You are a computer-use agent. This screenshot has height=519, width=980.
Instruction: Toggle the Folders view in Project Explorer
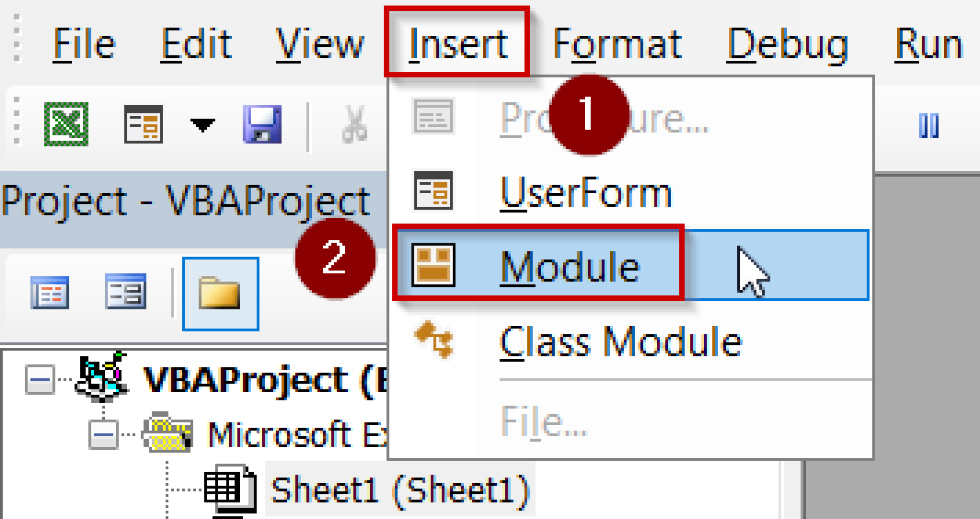coord(220,294)
